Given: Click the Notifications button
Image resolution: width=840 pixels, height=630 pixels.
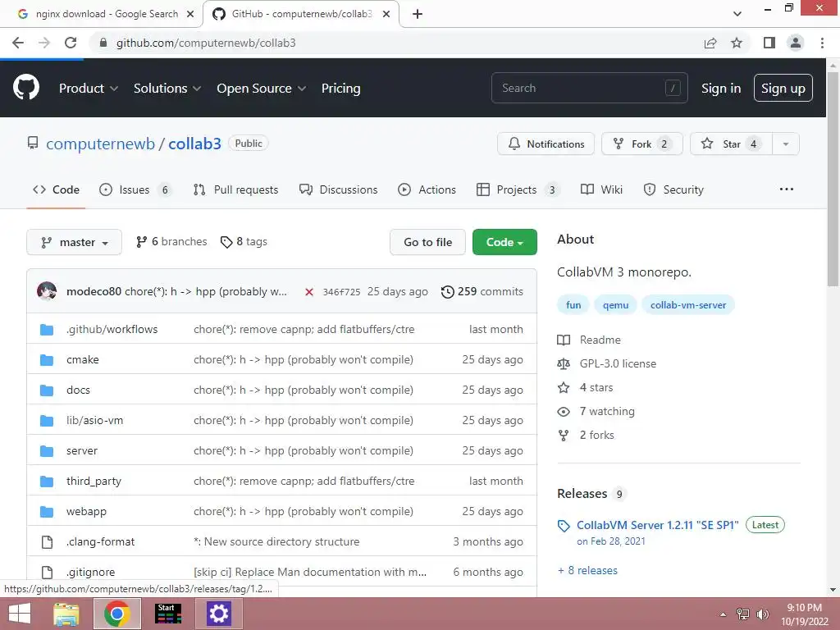Looking at the screenshot, I should [546, 144].
